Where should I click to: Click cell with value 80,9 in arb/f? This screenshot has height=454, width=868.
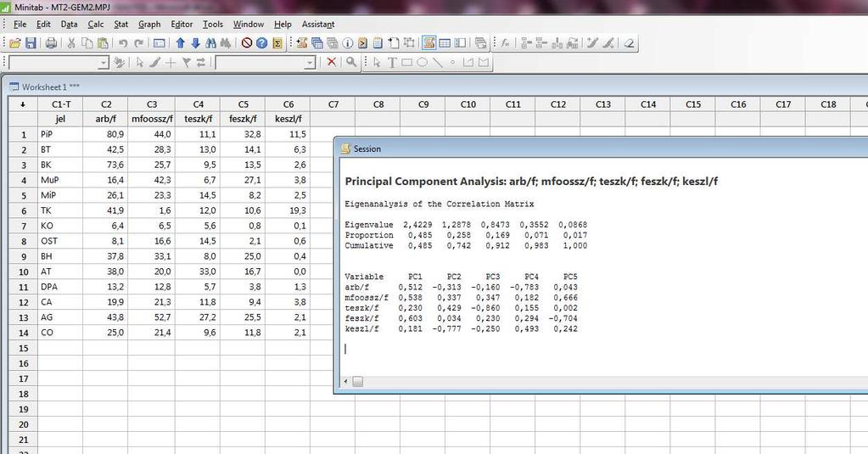coord(106,134)
